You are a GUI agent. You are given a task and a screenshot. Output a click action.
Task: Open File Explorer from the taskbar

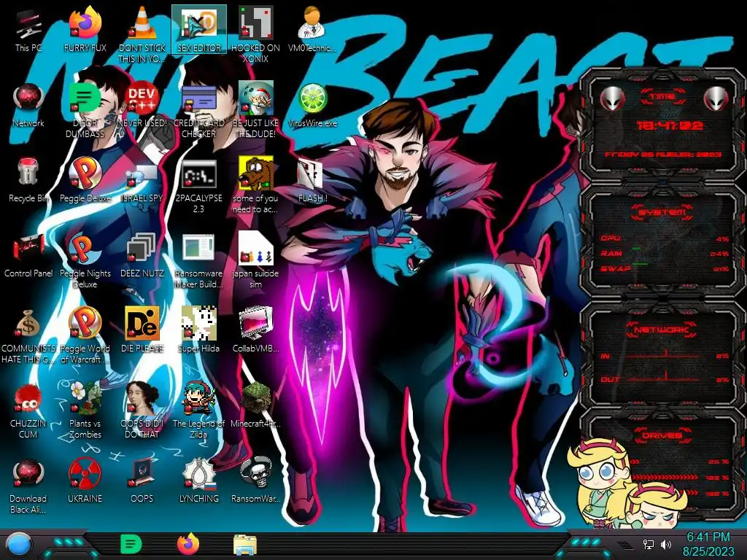pyautogui.click(x=245, y=545)
